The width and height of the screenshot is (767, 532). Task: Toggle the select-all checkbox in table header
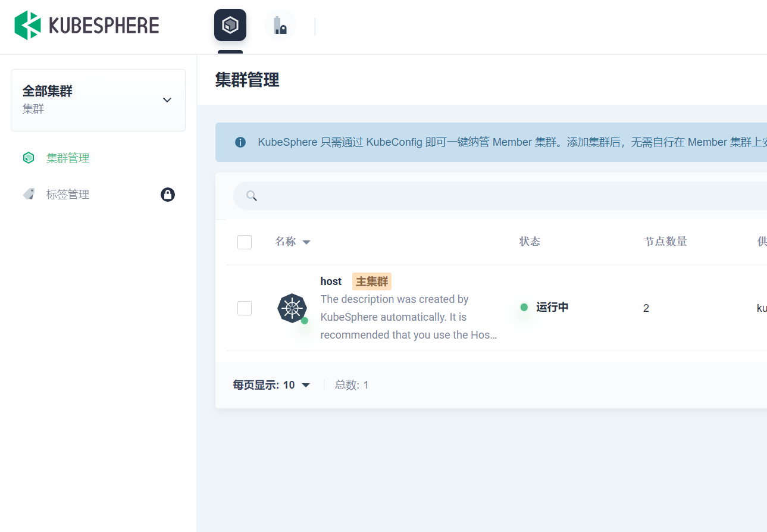(x=245, y=242)
